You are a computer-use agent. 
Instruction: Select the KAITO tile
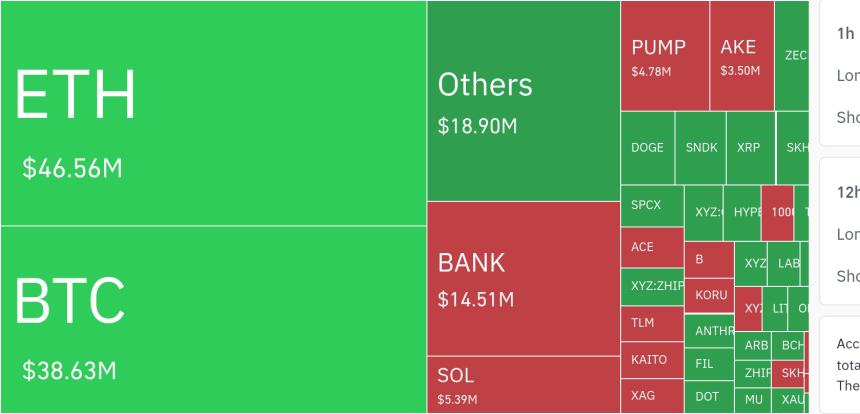tap(652, 360)
